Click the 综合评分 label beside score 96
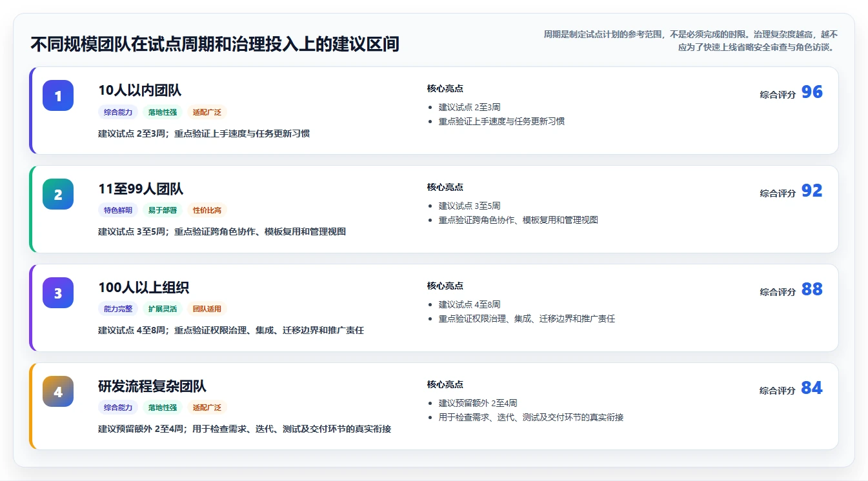This screenshot has height=481, width=868. coord(778,95)
